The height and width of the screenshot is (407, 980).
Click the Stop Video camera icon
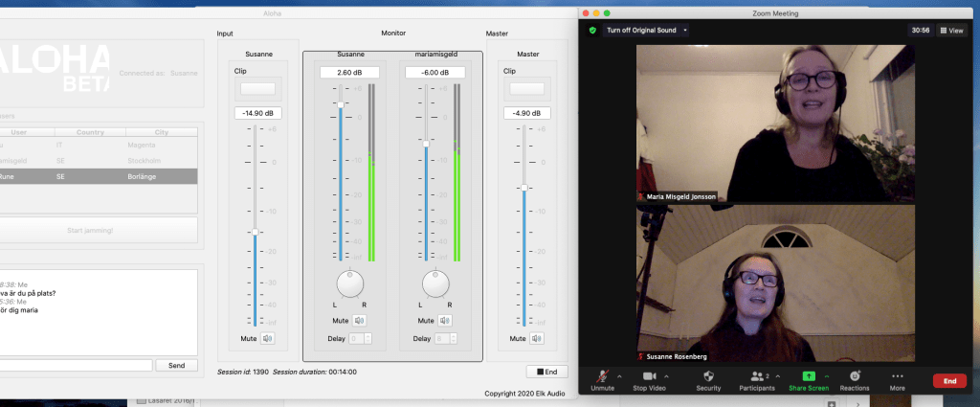click(650, 376)
